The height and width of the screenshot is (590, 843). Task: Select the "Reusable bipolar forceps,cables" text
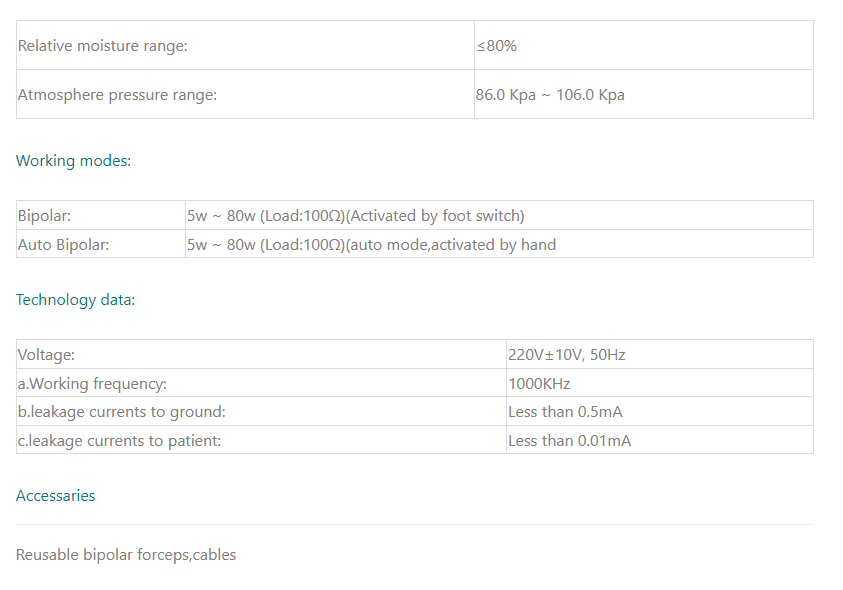(x=126, y=554)
